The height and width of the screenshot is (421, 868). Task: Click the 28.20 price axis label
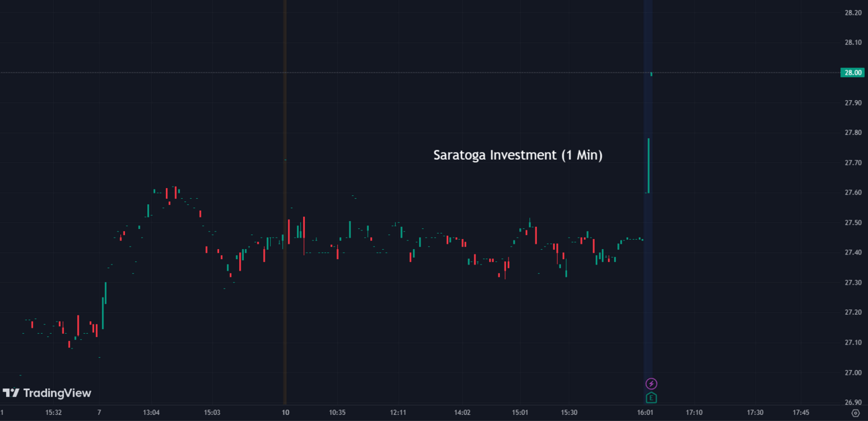[853, 13]
